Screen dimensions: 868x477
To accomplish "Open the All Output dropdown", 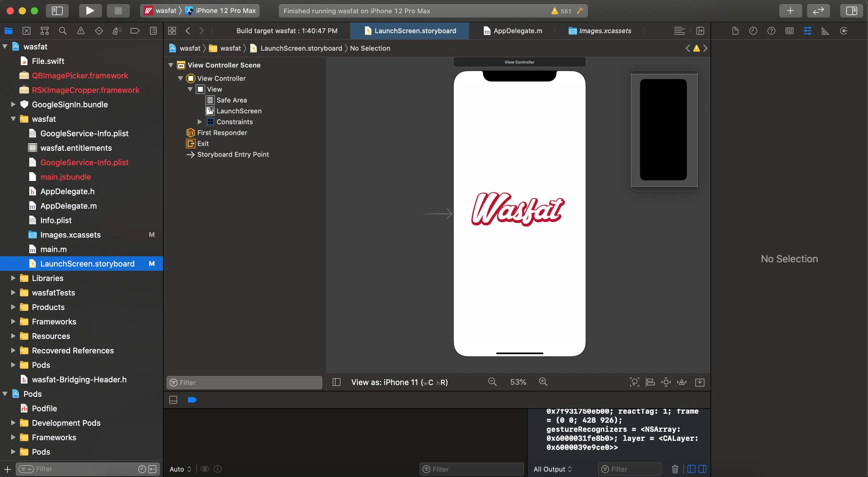I will pos(553,469).
